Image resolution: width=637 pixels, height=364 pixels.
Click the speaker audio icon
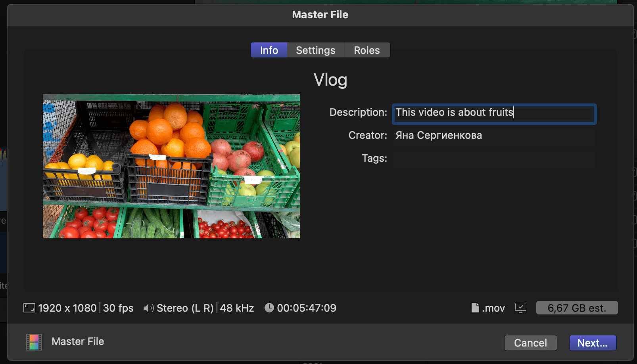tap(148, 308)
